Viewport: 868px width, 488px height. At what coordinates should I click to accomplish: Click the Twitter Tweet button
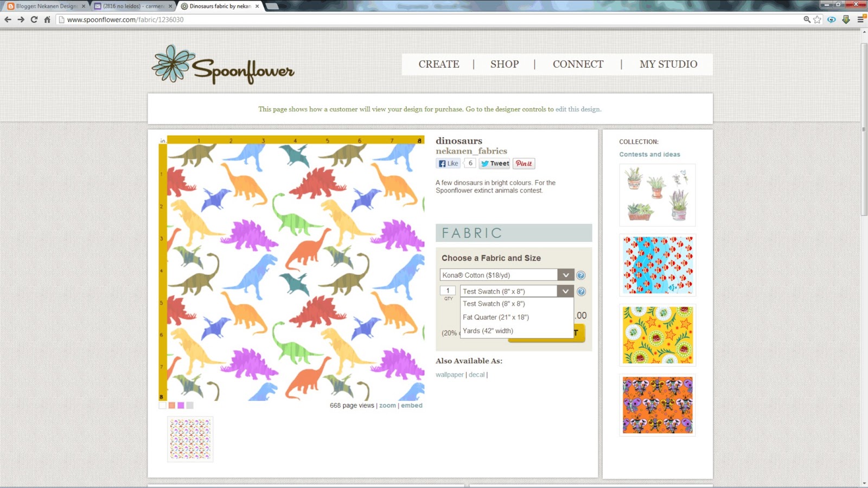494,163
